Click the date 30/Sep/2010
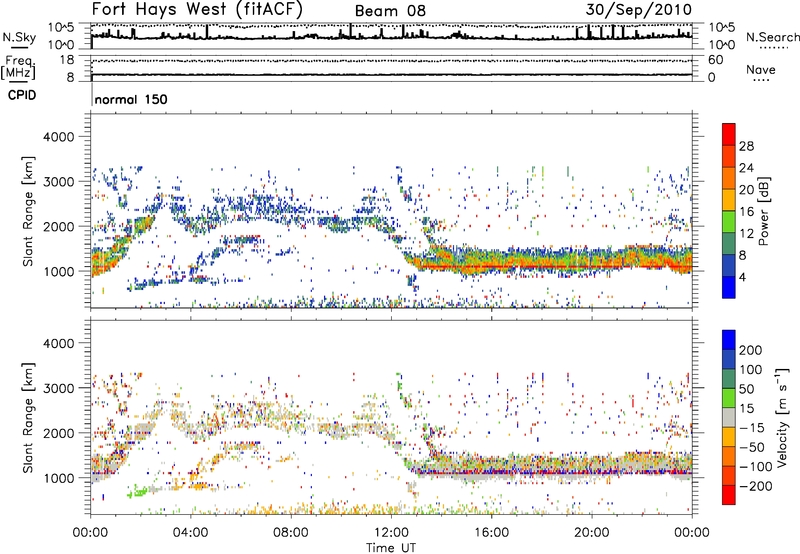 point(638,10)
